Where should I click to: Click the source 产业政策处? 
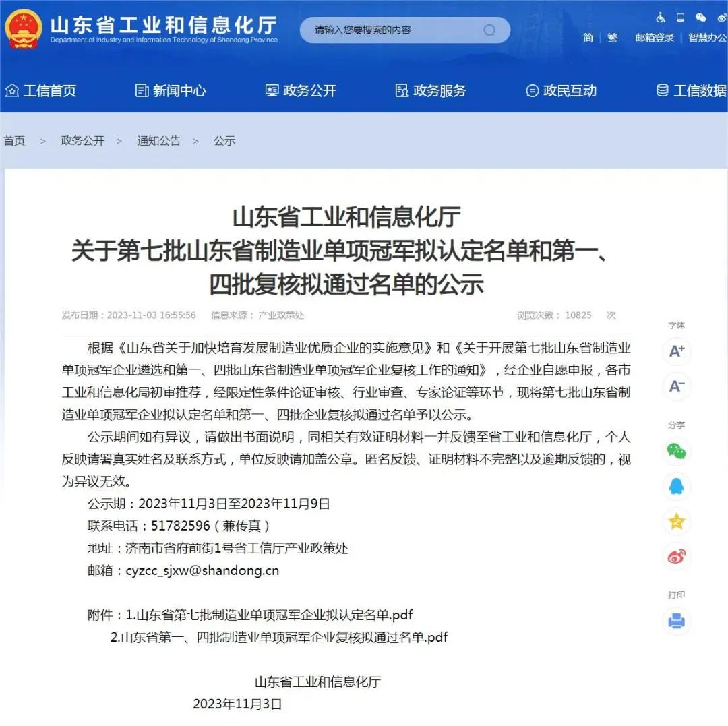coord(281,315)
